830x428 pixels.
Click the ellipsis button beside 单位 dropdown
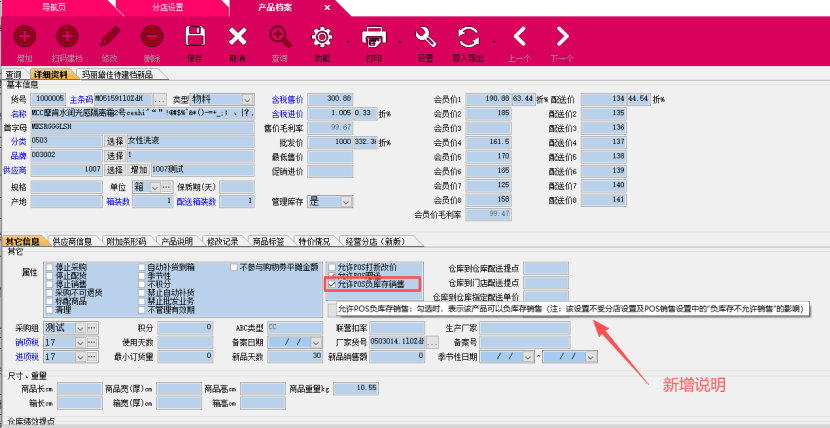(167, 187)
